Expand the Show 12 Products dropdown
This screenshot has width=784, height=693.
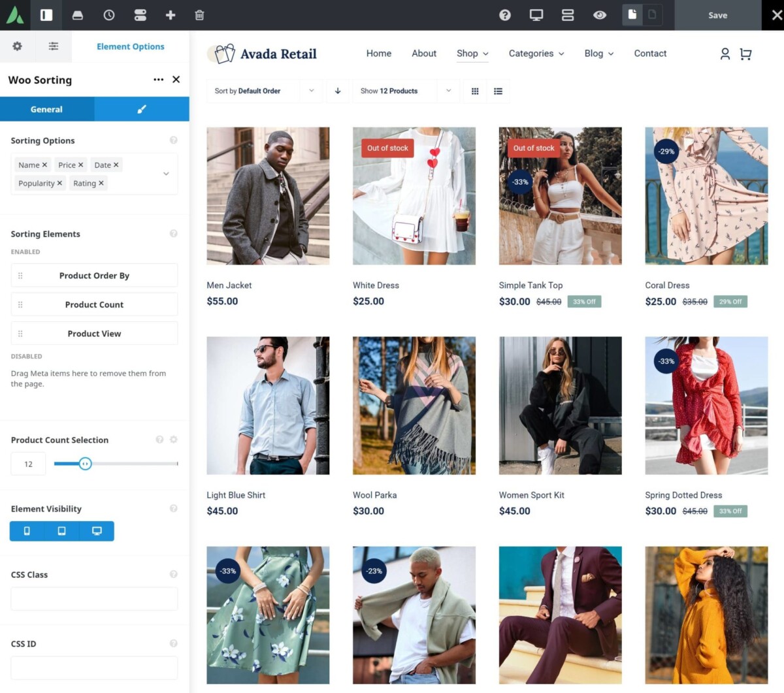pyautogui.click(x=448, y=91)
